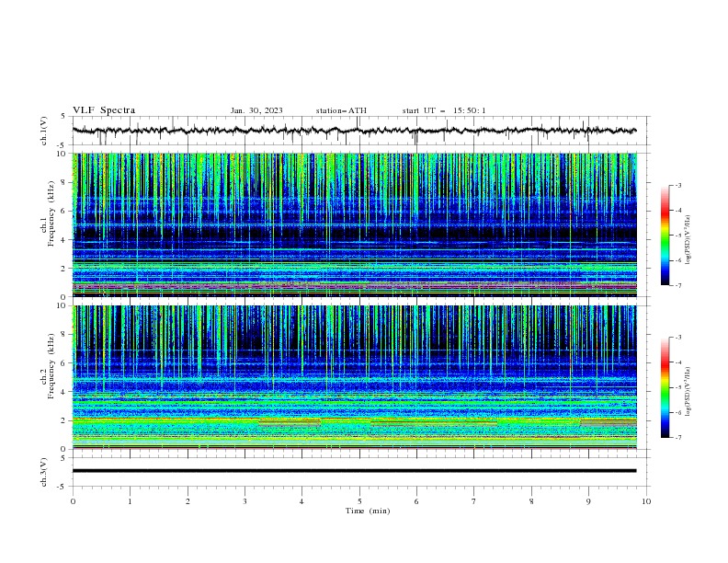Viewport: 728px width, 563px height.
Task: Click the lower PSD color bar for ch.2
Action: tap(665, 387)
